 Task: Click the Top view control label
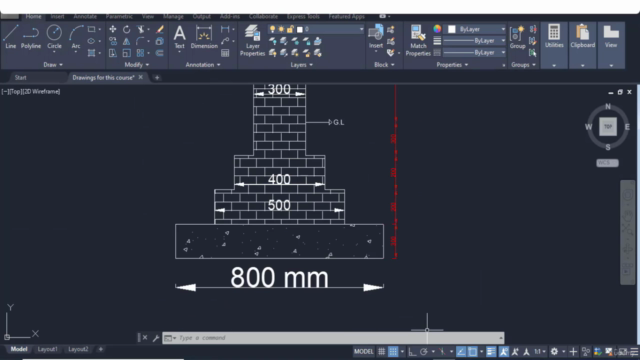click(16, 91)
